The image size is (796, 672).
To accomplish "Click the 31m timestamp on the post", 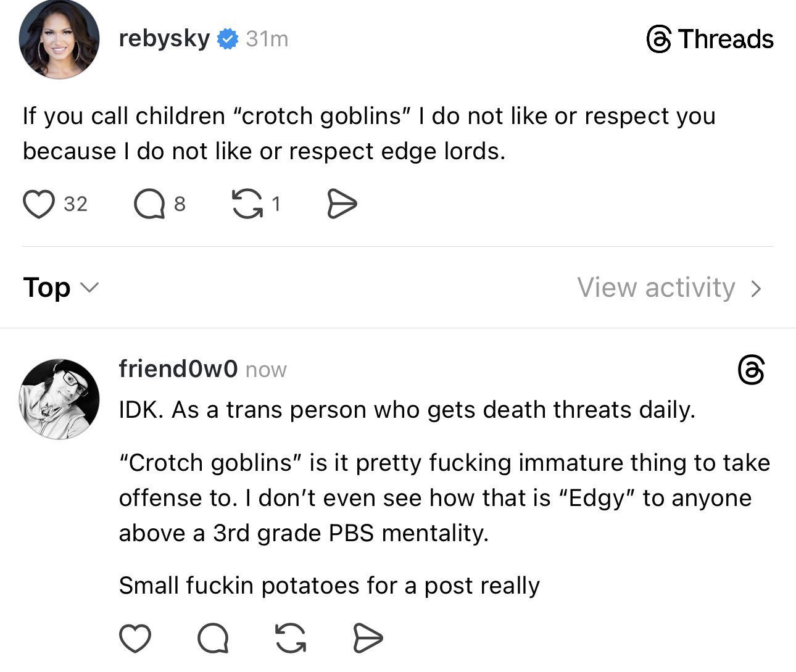I will click(267, 39).
